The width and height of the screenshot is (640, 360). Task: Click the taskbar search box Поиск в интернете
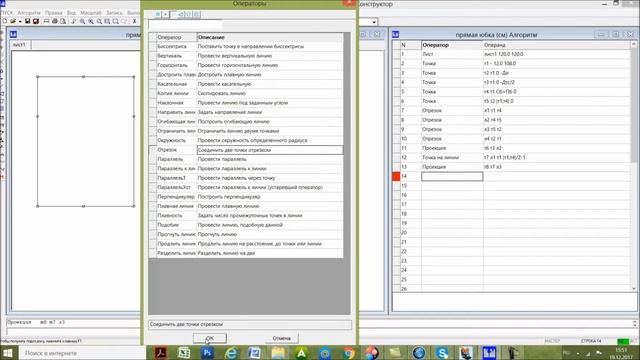[x=82, y=353]
